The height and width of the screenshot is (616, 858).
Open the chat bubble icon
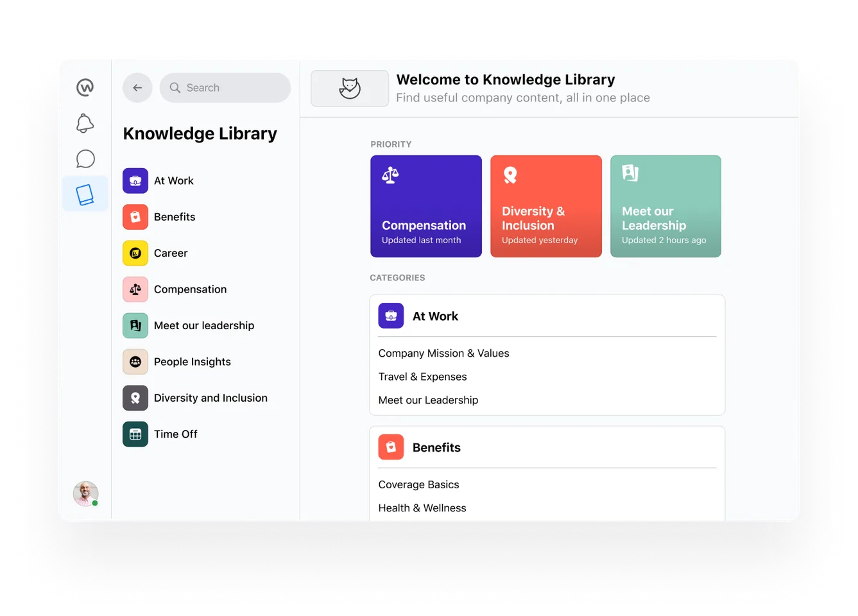tap(85, 158)
